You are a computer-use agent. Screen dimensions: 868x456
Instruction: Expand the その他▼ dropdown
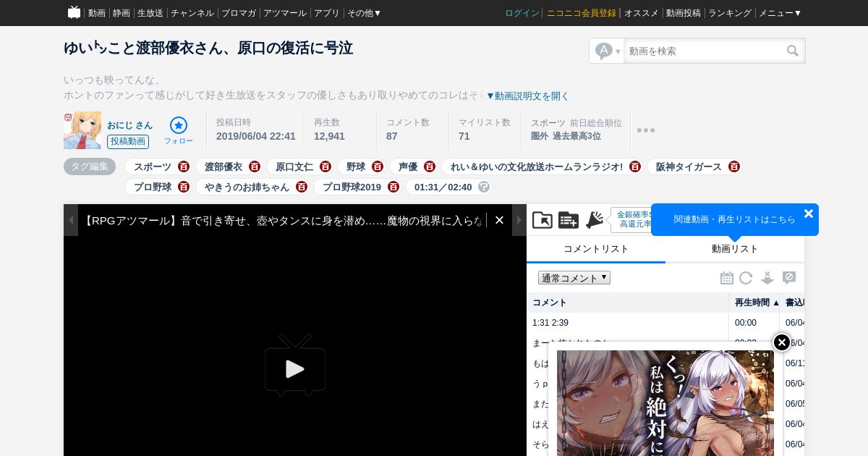pos(365,13)
